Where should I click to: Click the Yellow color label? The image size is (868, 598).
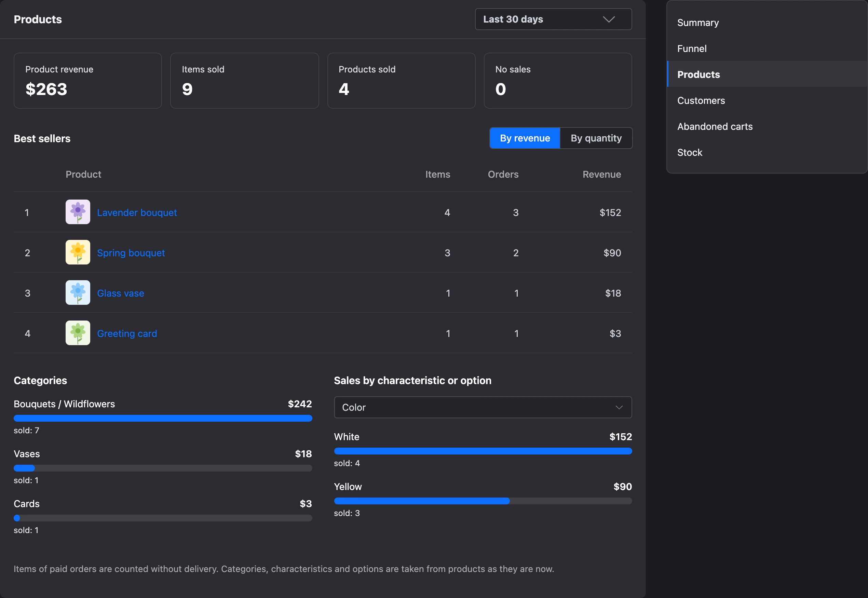click(348, 487)
